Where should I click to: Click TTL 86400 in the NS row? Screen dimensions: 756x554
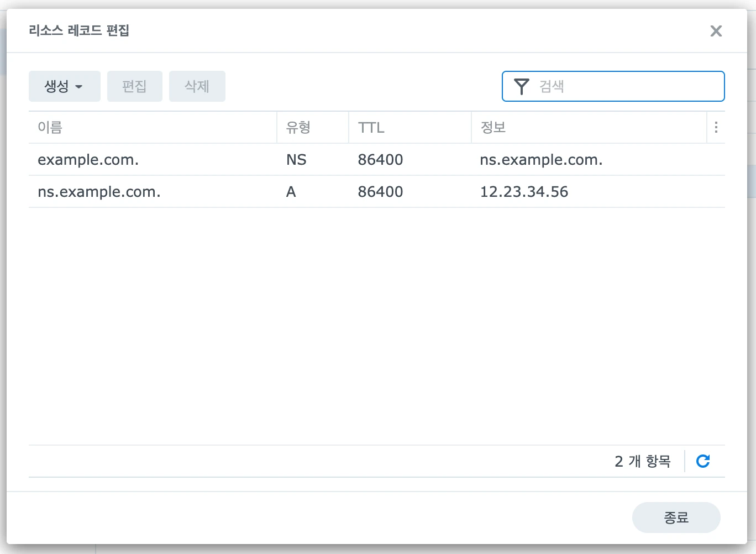coord(381,160)
